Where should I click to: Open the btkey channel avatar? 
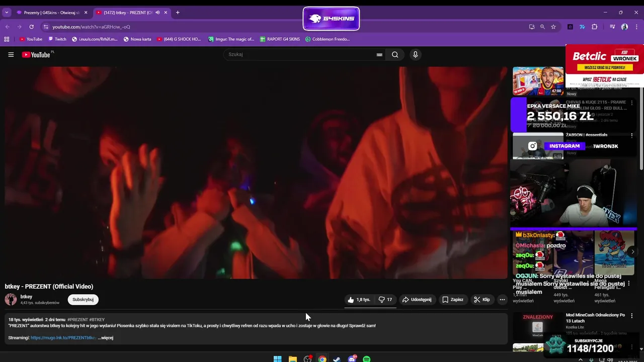coord(11,300)
